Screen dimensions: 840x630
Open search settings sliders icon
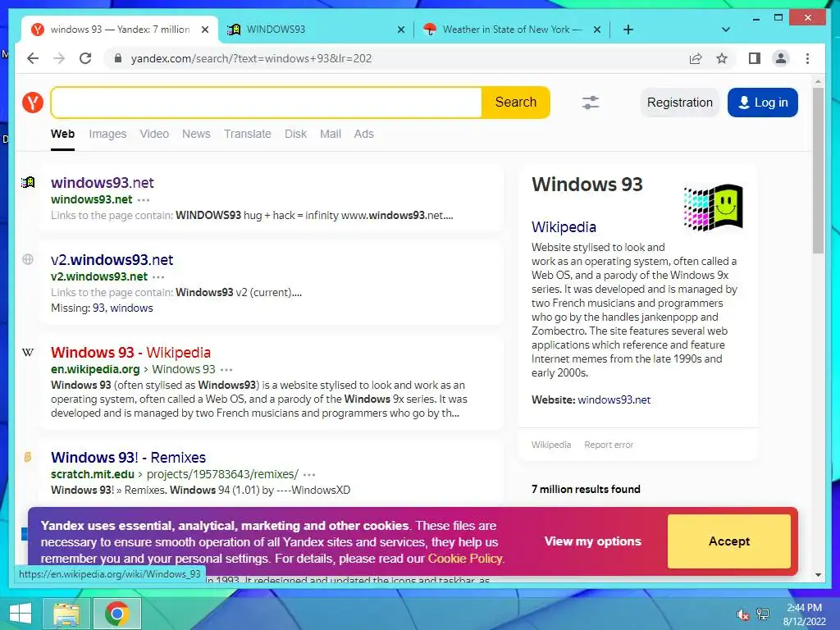[591, 103]
